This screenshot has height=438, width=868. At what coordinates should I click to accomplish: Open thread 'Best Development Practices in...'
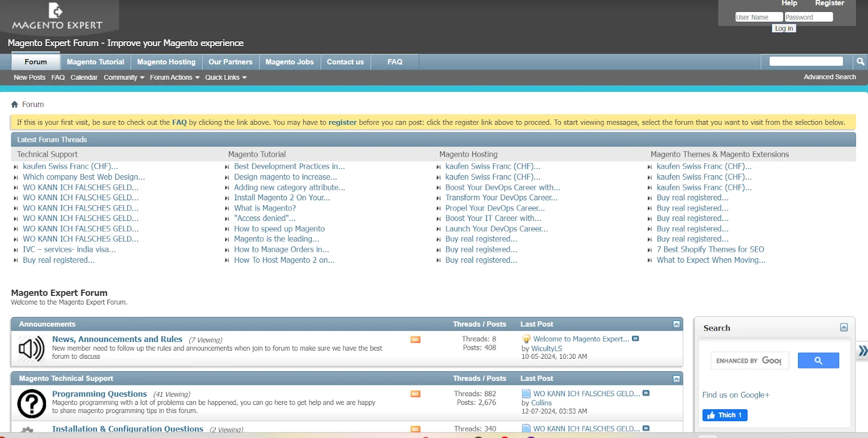click(x=289, y=167)
